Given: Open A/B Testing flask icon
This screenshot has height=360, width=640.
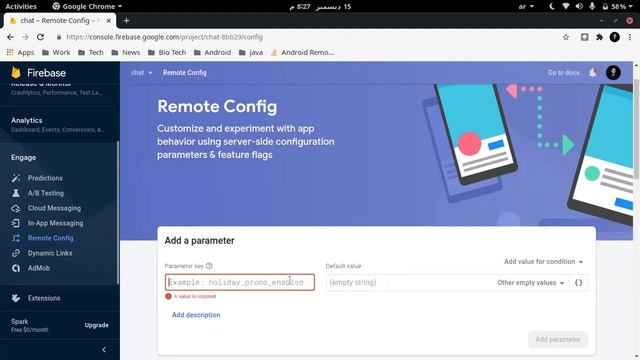Looking at the screenshot, I should (16, 193).
